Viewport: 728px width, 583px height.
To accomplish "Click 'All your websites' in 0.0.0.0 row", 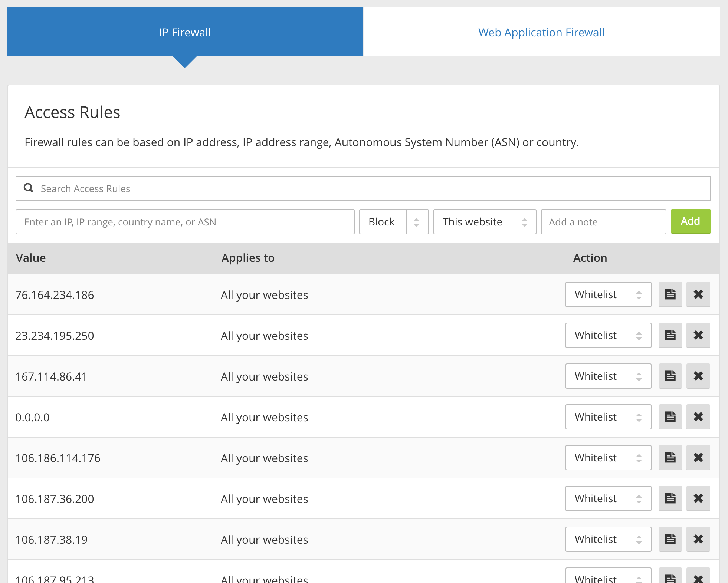I will tap(264, 417).
